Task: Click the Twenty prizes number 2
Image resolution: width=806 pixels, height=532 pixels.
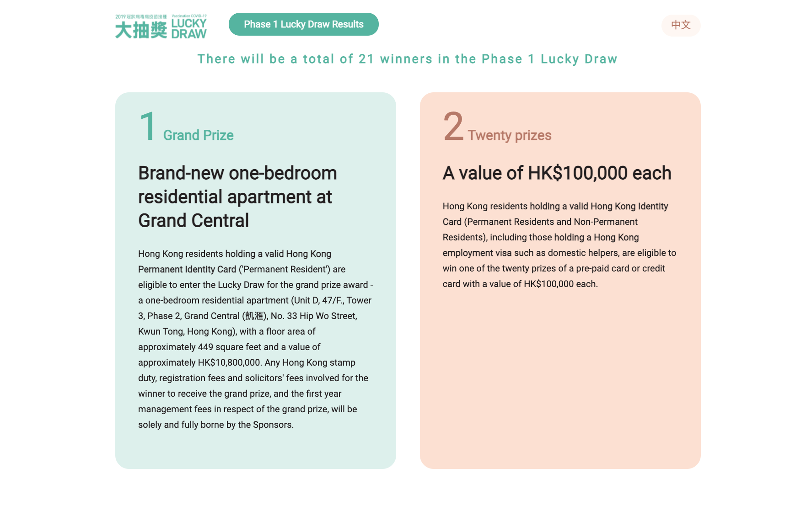Action: point(453,126)
